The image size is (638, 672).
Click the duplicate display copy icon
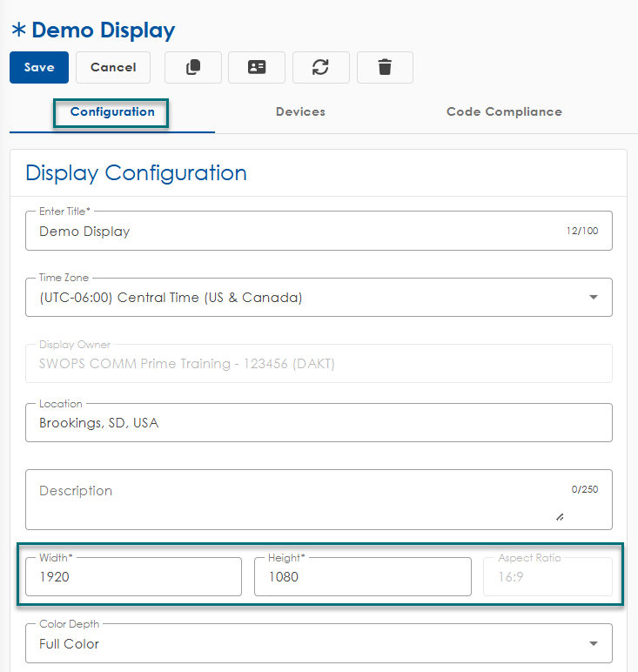(193, 67)
